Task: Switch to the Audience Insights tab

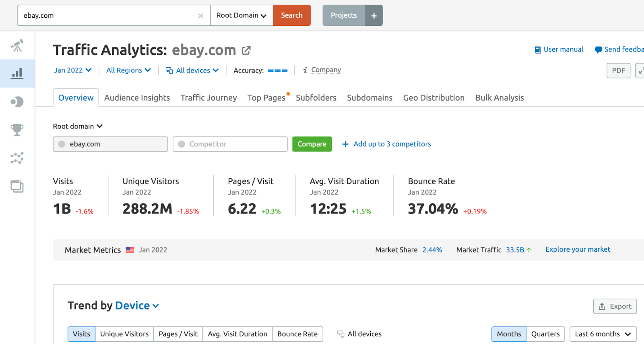Action: click(137, 98)
